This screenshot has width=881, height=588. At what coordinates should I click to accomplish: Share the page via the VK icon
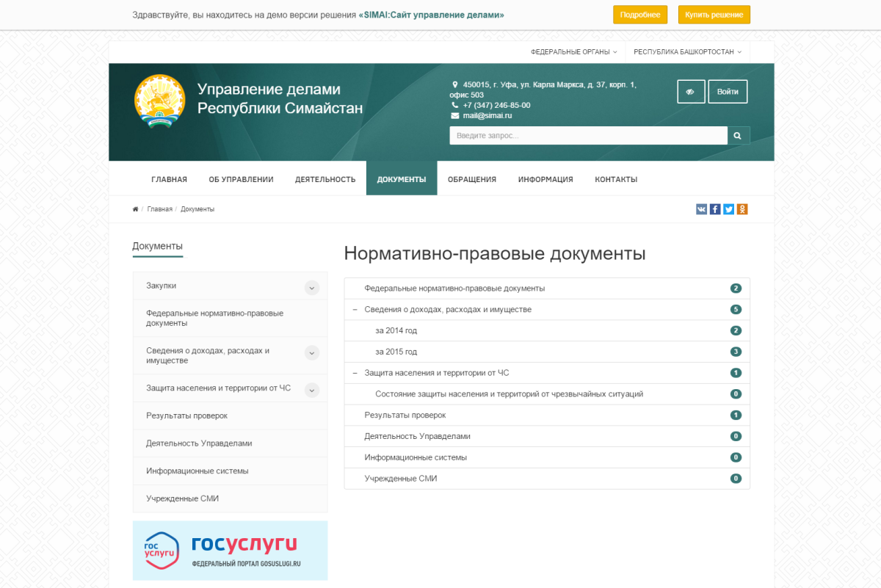tap(701, 208)
